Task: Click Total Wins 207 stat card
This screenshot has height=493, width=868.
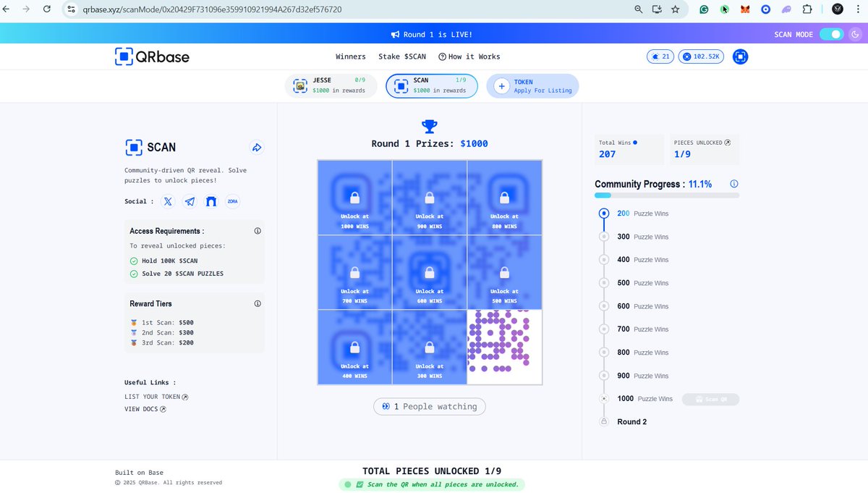Action: (629, 149)
